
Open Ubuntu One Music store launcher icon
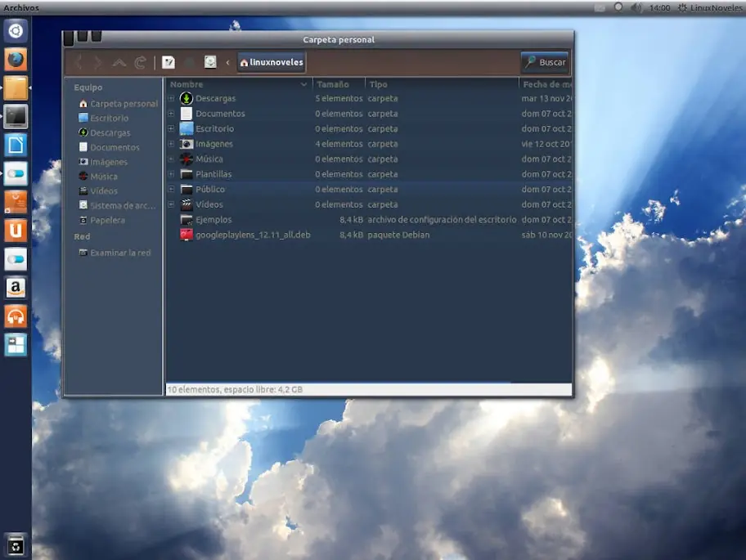point(16,316)
